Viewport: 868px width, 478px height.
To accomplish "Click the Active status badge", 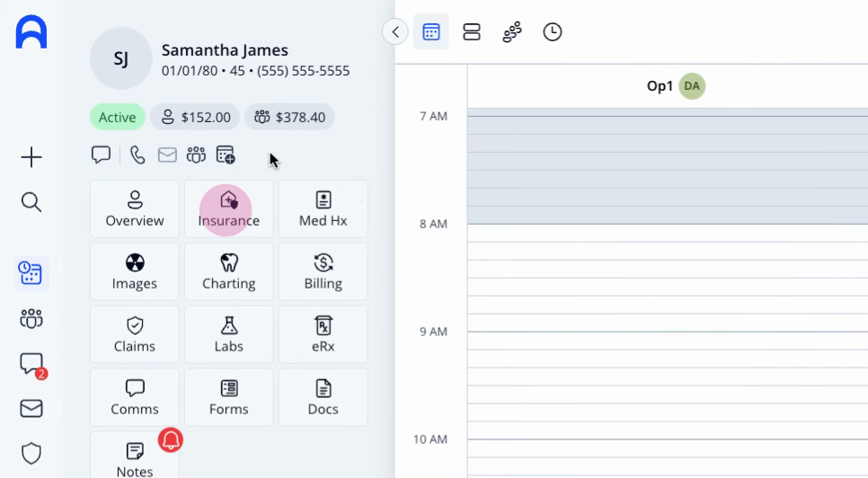I will point(118,118).
